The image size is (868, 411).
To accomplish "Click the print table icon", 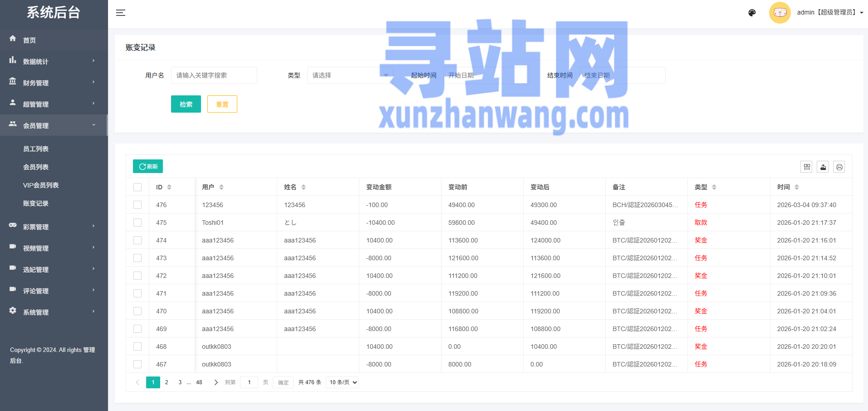I will click(x=839, y=167).
